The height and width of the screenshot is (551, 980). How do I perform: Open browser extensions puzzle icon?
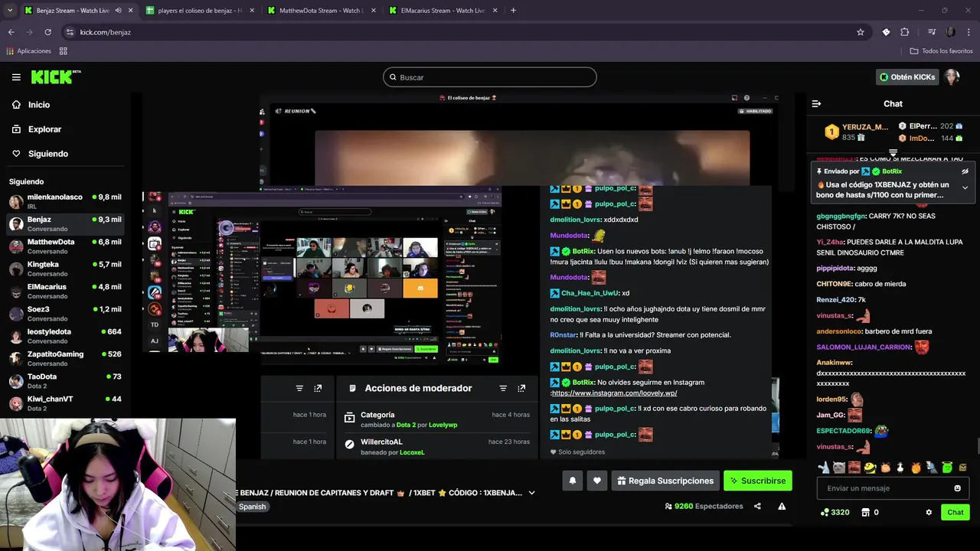(905, 32)
